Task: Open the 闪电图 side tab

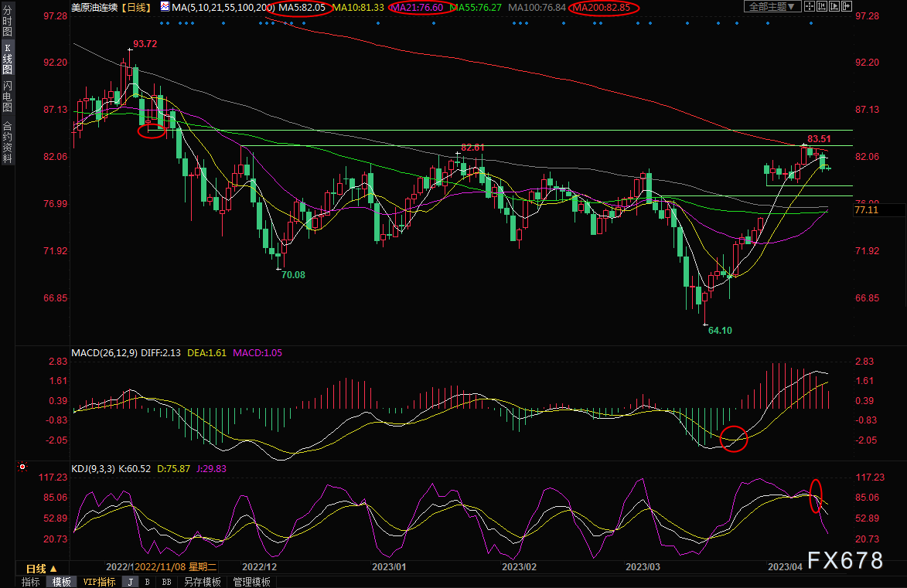Action: pos(8,97)
